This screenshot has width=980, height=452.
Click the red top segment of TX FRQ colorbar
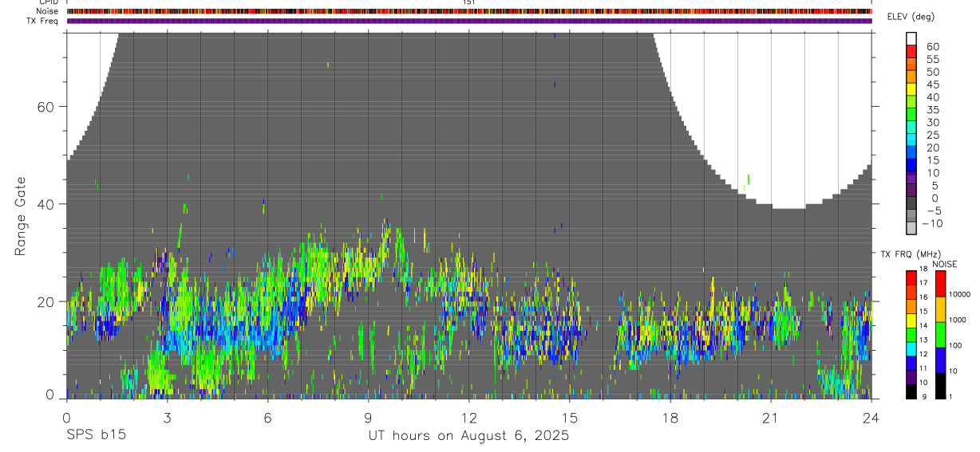pos(911,278)
